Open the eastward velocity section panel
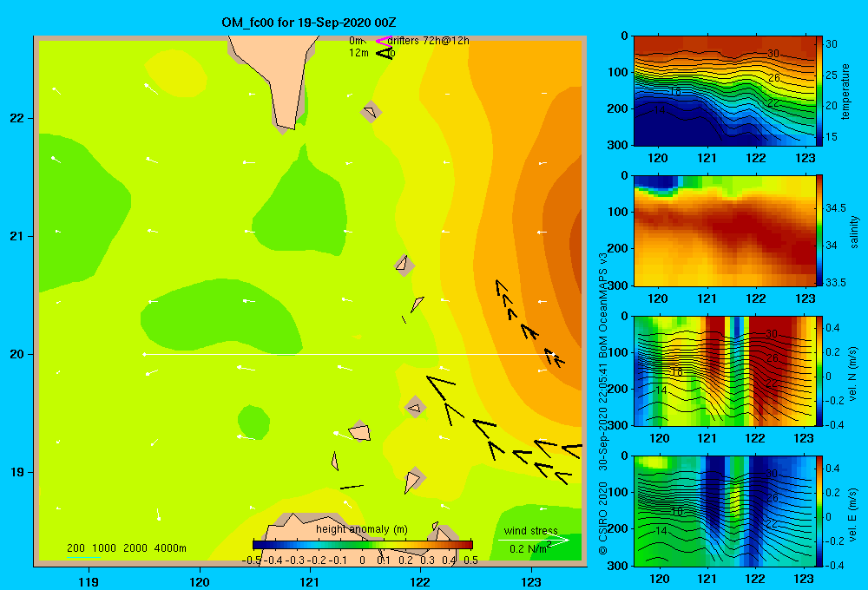 click(x=724, y=511)
